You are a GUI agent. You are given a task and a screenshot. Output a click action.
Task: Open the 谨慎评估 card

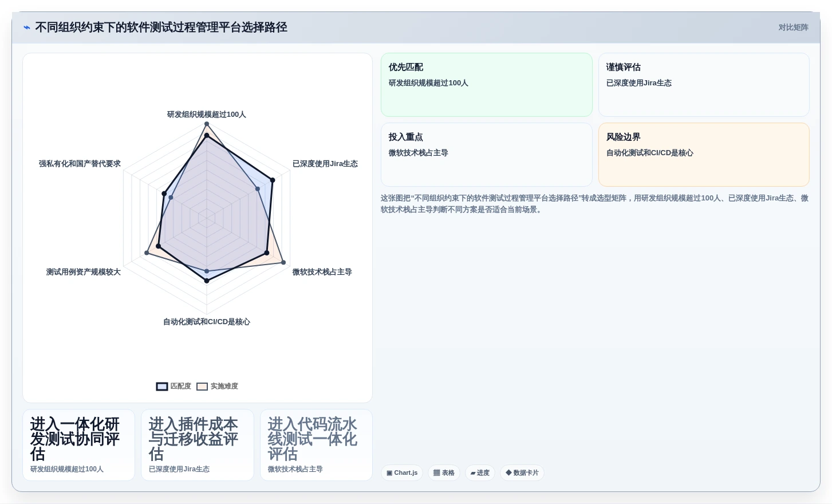coord(704,85)
